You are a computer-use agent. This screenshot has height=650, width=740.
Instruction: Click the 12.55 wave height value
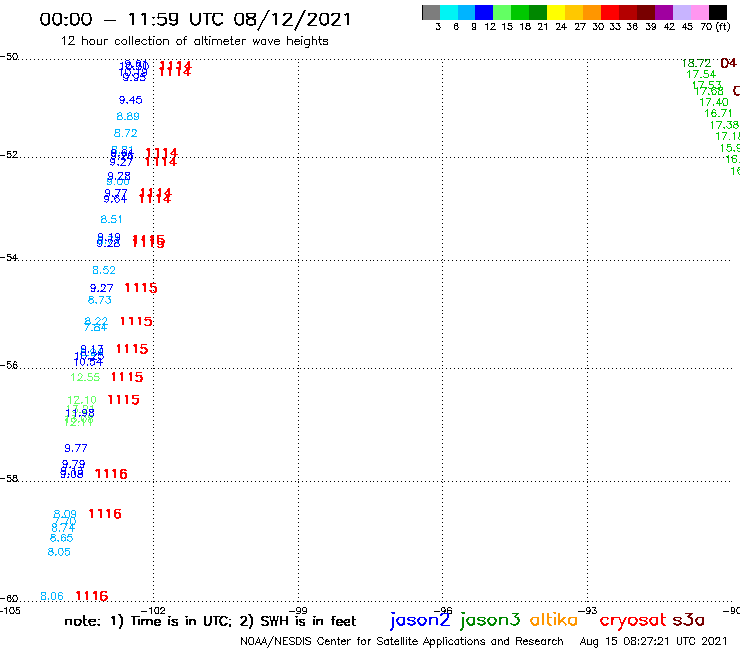[85, 377]
